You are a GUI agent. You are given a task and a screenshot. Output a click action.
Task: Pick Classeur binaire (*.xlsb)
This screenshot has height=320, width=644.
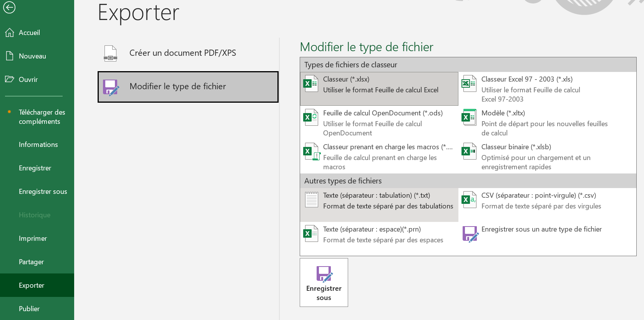click(547, 157)
